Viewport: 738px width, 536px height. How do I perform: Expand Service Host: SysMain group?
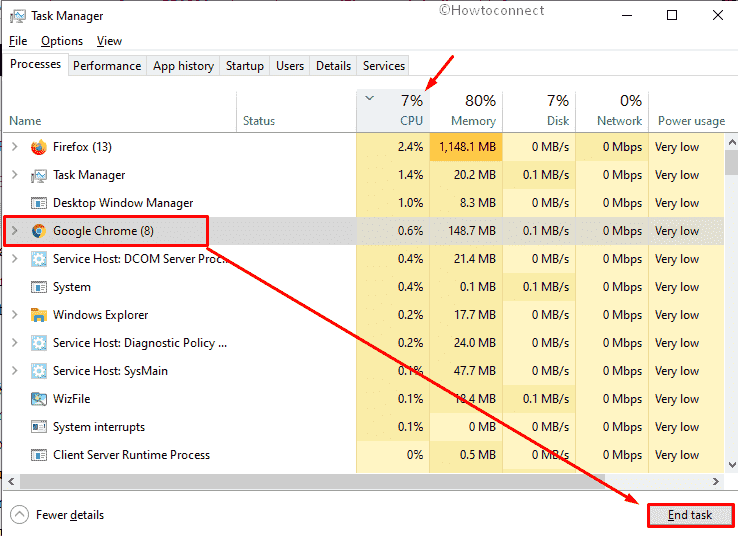(x=15, y=371)
